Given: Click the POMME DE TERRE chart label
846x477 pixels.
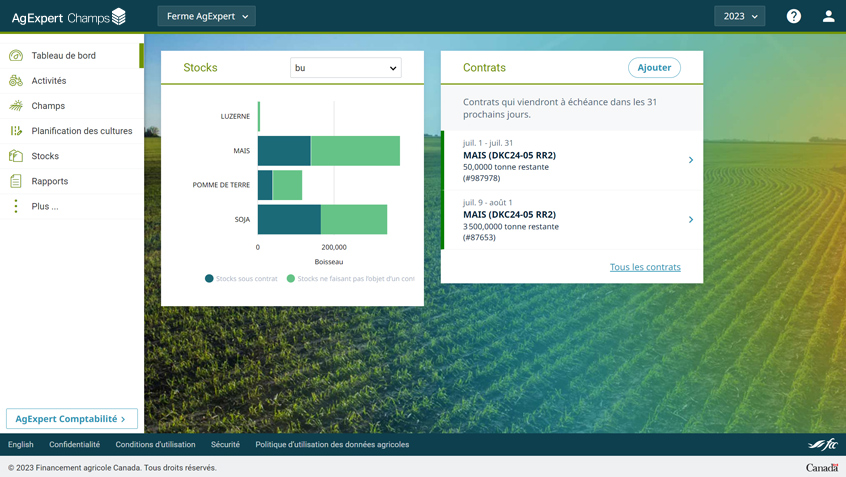Looking at the screenshot, I should 221,185.
